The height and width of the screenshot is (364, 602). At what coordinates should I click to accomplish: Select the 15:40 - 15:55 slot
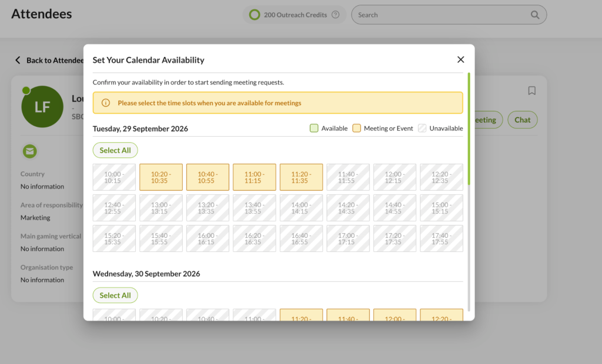pyautogui.click(x=161, y=238)
